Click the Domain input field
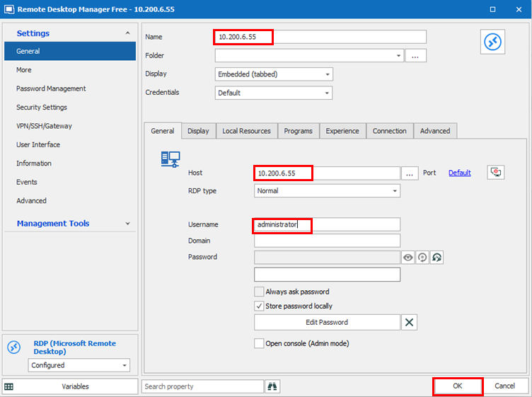This screenshot has height=397, width=532. 327,241
